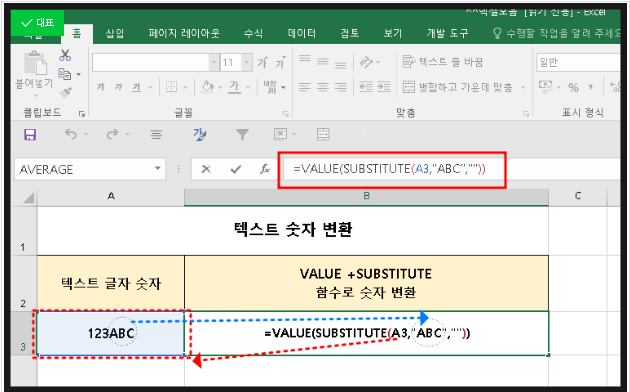630x392 pixels.
Task: Open the Font (글꼴) dialog launcher
Action: tap(286, 114)
